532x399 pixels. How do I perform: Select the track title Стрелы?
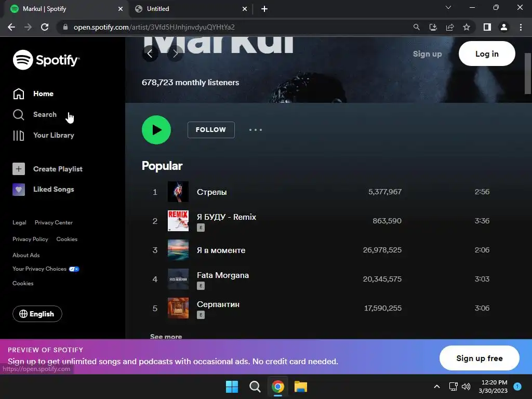click(212, 192)
